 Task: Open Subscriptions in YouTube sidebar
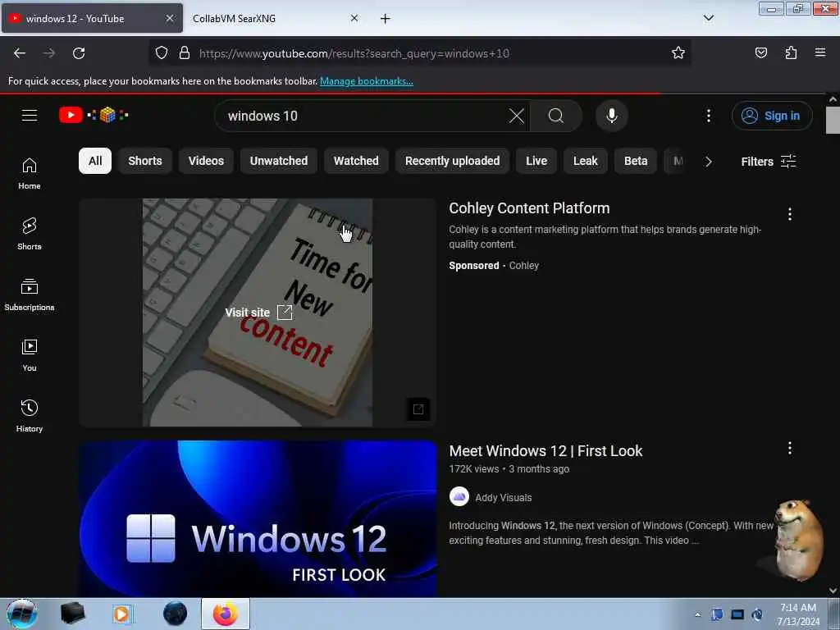(x=30, y=294)
